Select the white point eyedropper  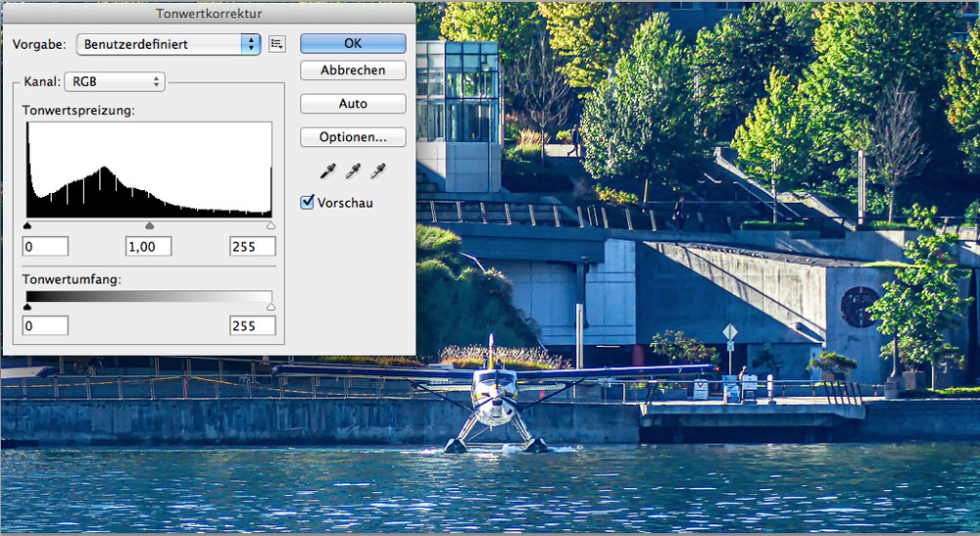[x=377, y=171]
